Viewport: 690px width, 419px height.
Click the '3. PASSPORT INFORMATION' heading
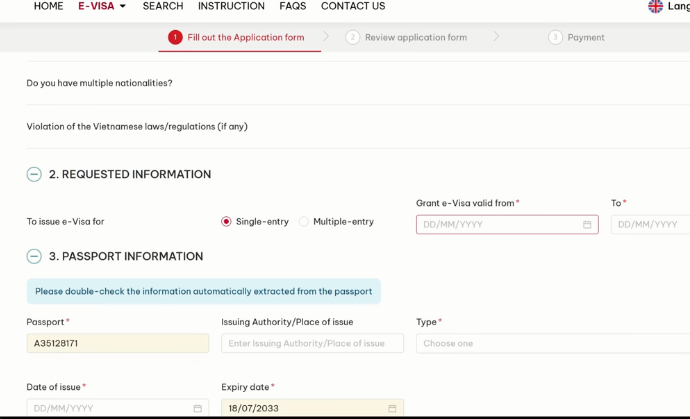click(126, 256)
